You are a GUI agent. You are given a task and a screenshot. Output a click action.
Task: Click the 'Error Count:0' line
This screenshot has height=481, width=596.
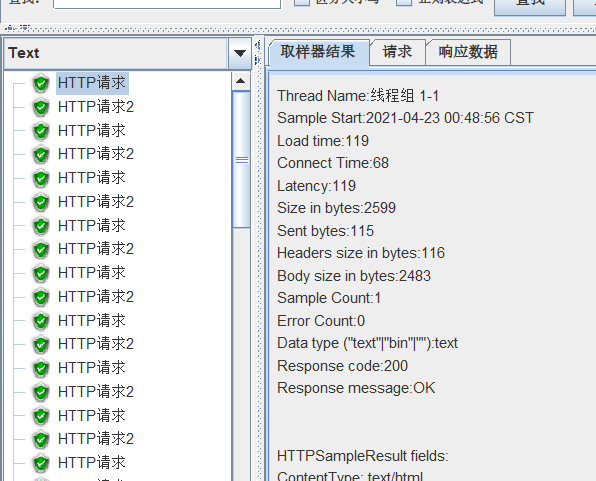tap(321, 321)
